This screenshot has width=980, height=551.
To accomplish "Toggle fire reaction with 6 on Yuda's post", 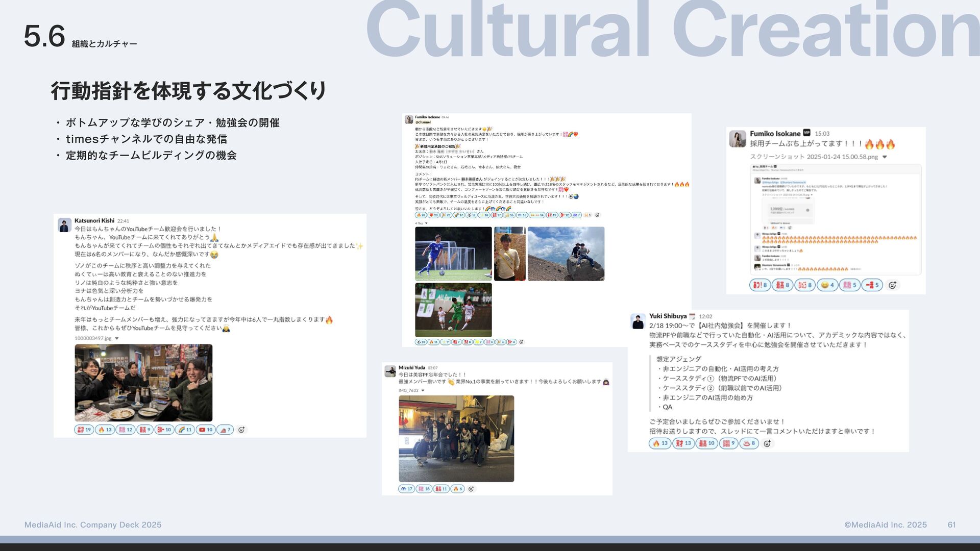I will pyautogui.click(x=457, y=489).
